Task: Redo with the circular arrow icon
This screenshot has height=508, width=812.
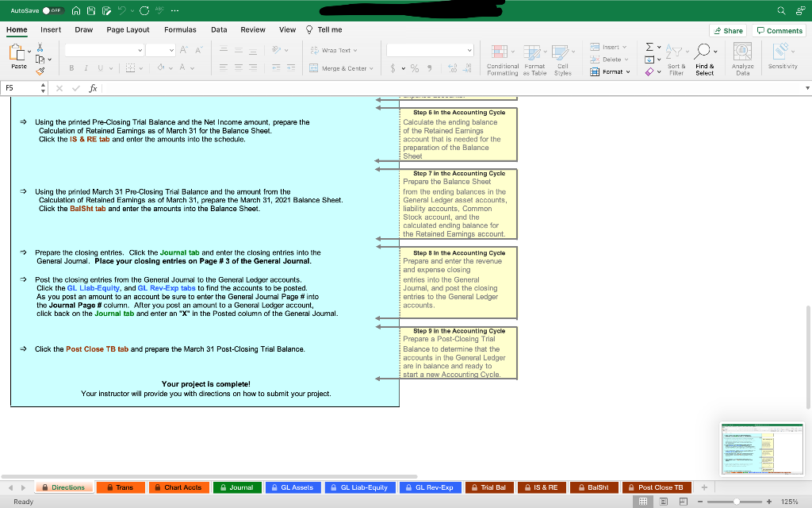Action: [144, 10]
